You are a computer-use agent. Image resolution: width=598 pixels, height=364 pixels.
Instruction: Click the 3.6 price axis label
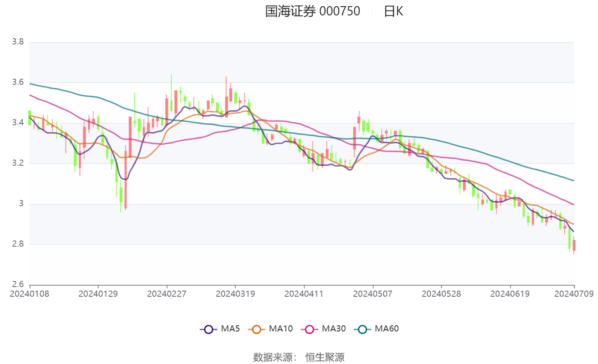(18, 83)
